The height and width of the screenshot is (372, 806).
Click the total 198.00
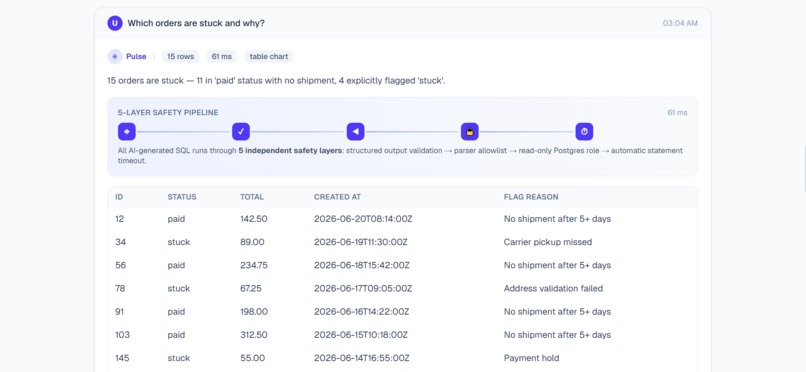(x=254, y=311)
